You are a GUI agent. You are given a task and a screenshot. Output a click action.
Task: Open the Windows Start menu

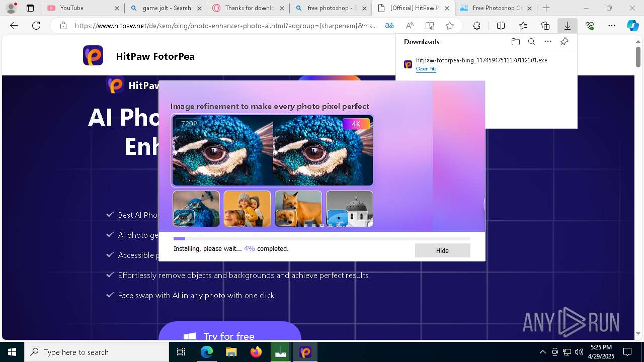(12, 352)
